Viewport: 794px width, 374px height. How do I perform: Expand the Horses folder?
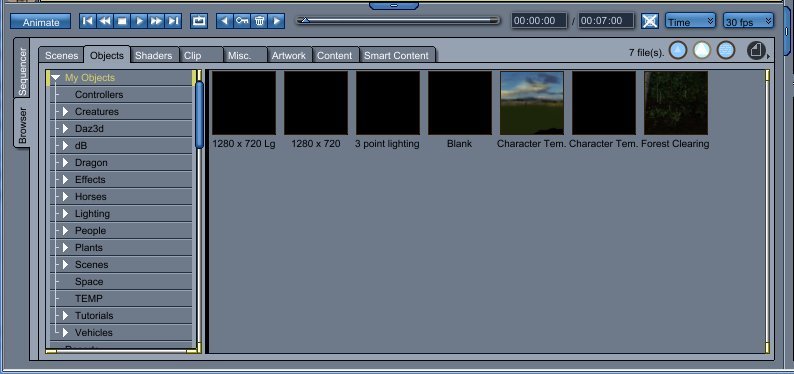point(65,196)
